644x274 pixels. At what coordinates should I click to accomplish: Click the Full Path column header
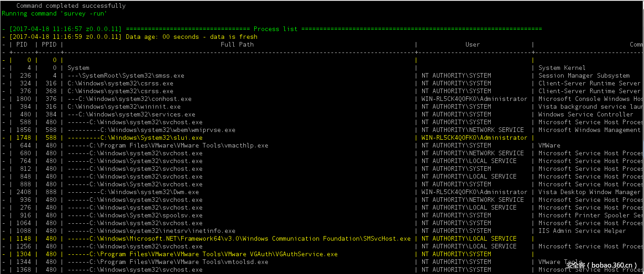[x=237, y=44]
